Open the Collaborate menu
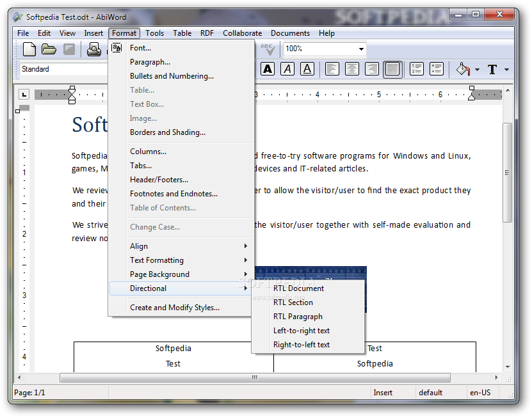Screen dimensions: 532x417 (242, 33)
